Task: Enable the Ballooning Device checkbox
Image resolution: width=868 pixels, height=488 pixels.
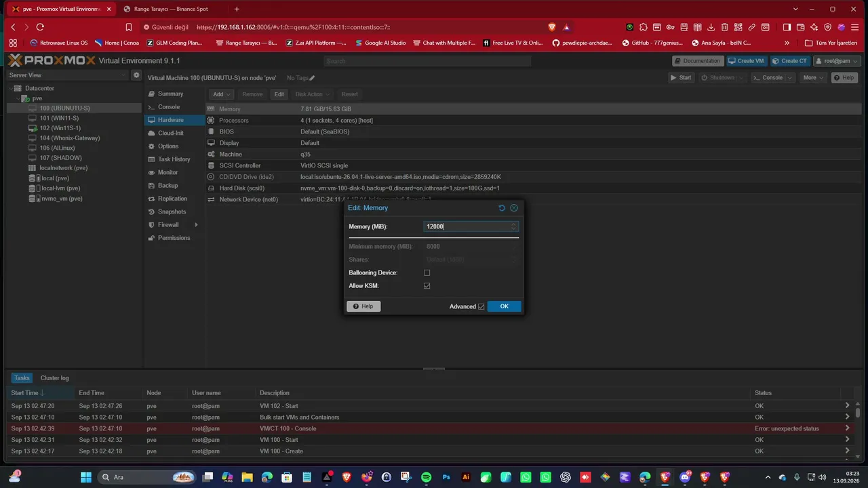Action: [x=427, y=272]
